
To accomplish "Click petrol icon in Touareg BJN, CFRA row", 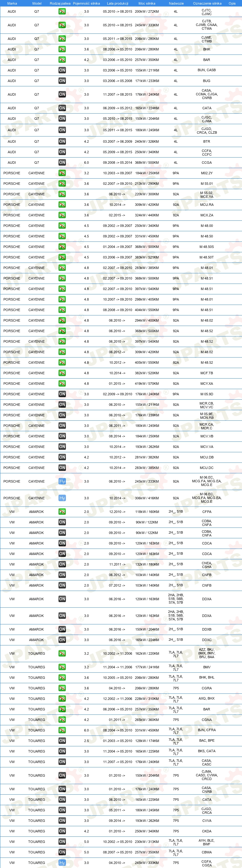I will pyautogui.click(x=62, y=730).
